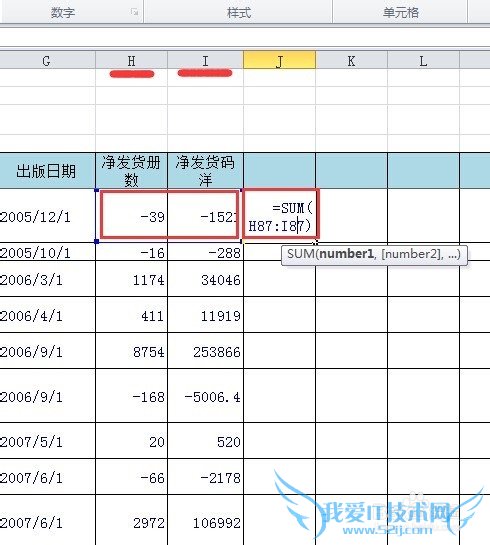Select cell with value -5006.4
This screenshot has height=545, width=490.
(205, 396)
